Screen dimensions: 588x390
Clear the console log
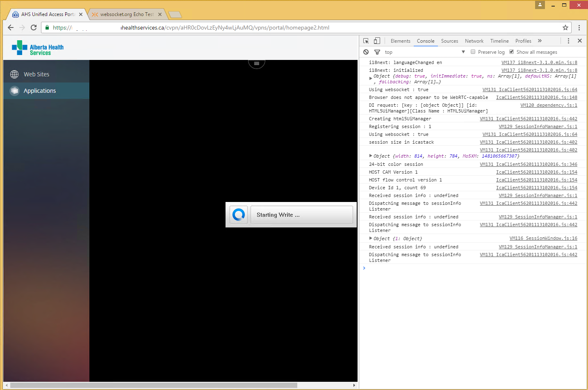tap(366, 52)
